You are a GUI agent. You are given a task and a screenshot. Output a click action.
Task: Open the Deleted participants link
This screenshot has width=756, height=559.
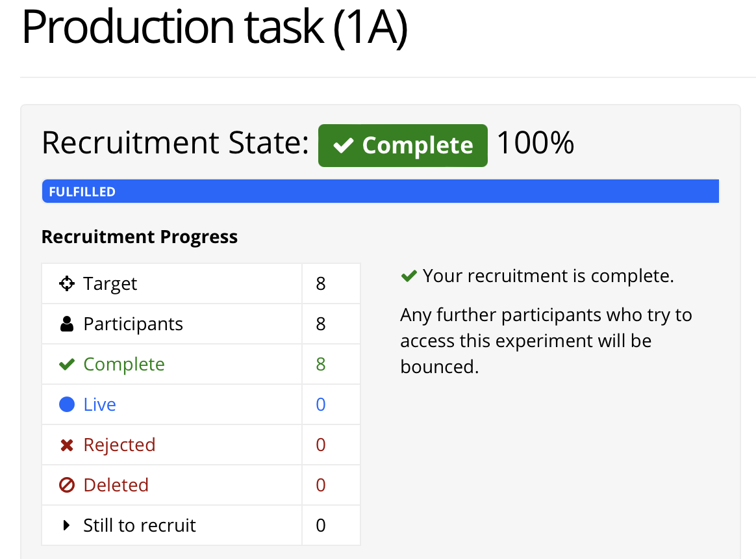[116, 485]
